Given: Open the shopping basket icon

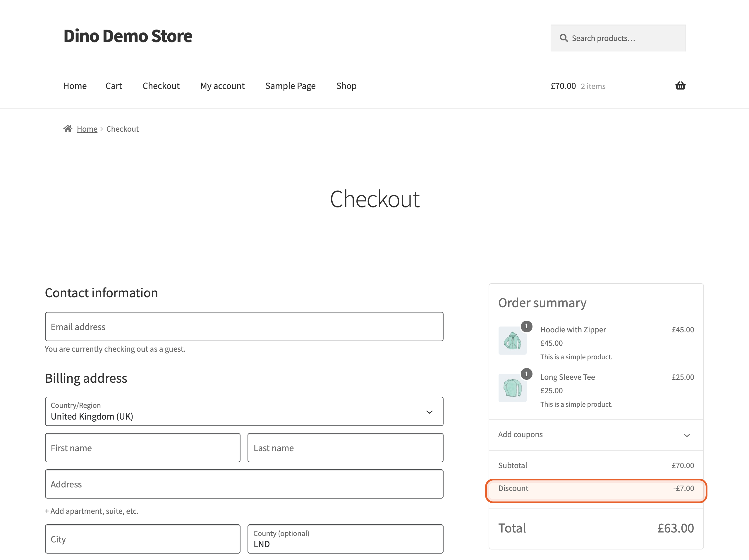Looking at the screenshot, I should 680,86.
